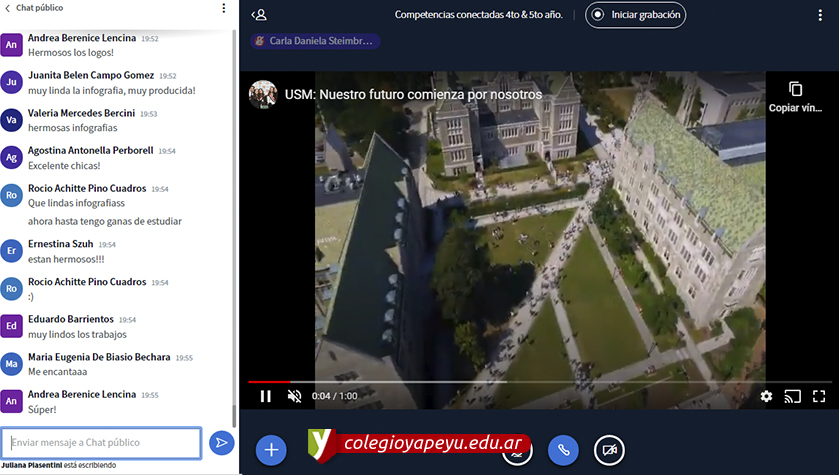Toggle the webcam sharing button

click(609, 450)
